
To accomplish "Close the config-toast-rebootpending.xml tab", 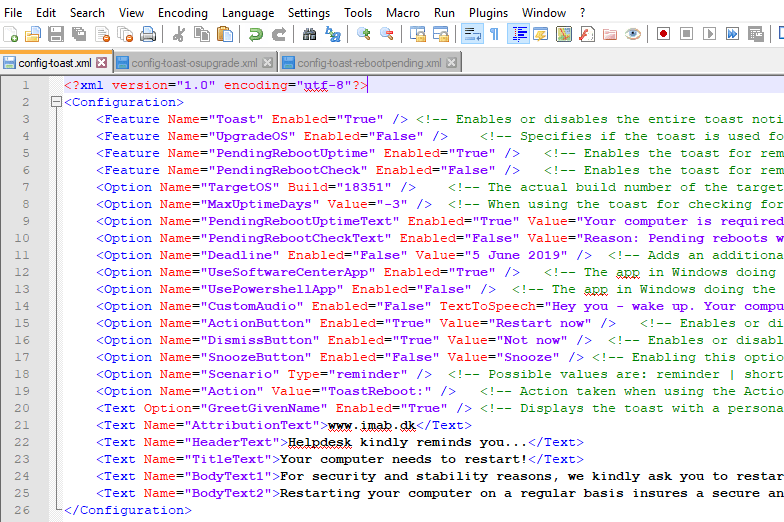I will 451,62.
